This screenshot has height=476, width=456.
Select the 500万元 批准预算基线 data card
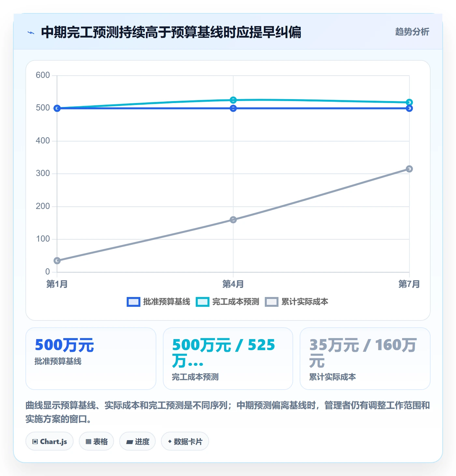(x=91, y=359)
